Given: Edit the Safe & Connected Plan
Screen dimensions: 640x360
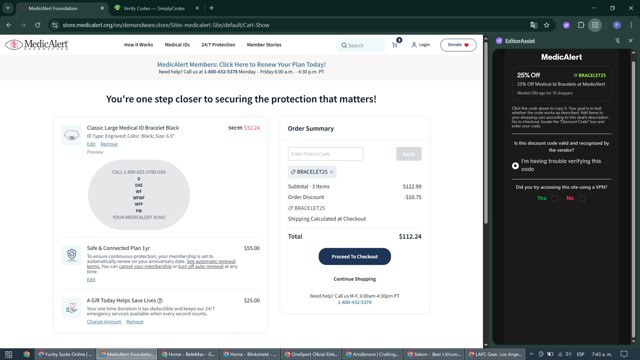Looking at the screenshot, I should [x=91, y=280].
